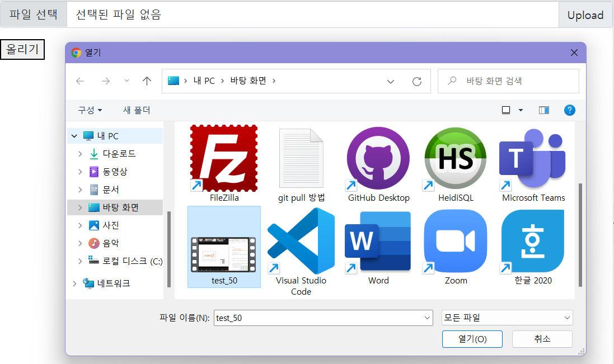Expand the 네트워크 tree node
Viewport: 614px width, 364px height.
click(x=74, y=283)
